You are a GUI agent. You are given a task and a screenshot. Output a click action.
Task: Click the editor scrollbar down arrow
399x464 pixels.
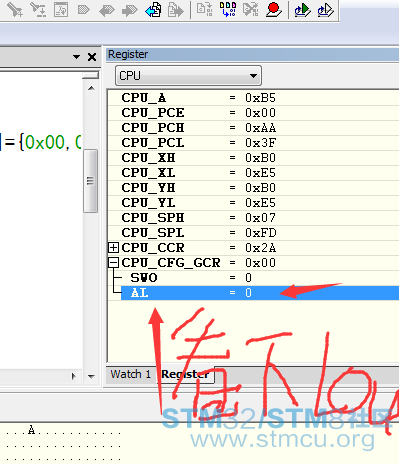coord(91,376)
